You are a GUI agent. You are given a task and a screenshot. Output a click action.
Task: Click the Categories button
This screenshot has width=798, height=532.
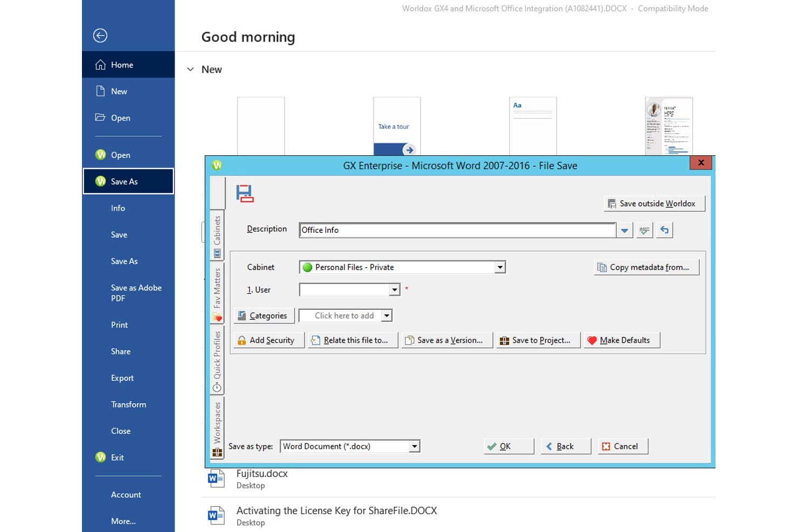[264, 316]
